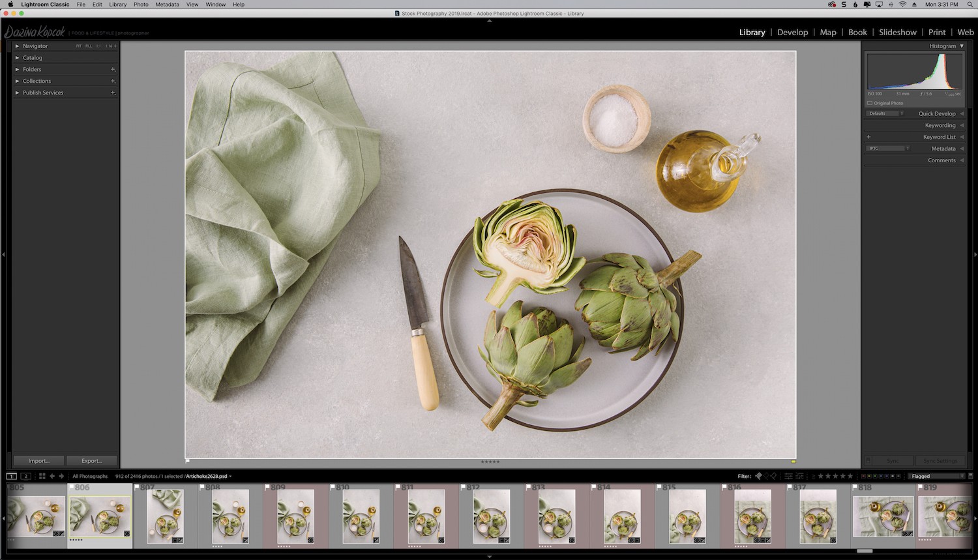Click the rejected flag filter icon
Screen dimensions: 978x560
coord(773,476)
